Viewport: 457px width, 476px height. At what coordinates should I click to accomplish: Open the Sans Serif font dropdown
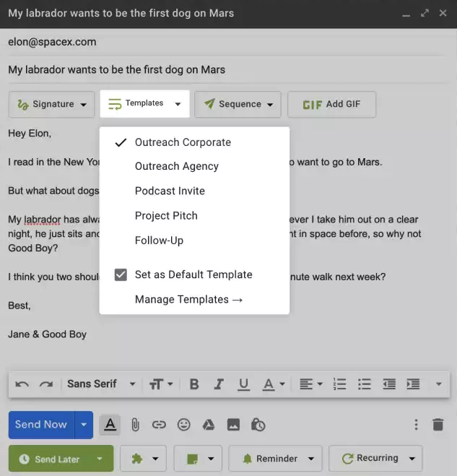point(101,384)
